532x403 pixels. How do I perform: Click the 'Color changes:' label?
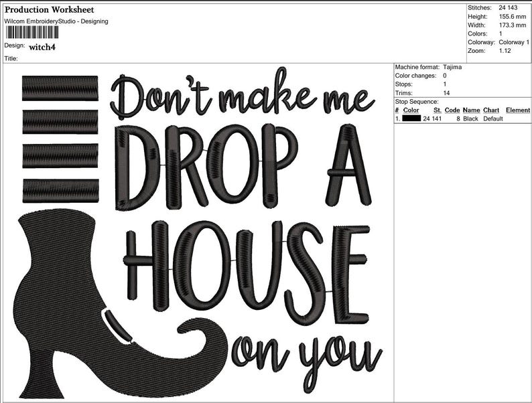click(415, 76)
